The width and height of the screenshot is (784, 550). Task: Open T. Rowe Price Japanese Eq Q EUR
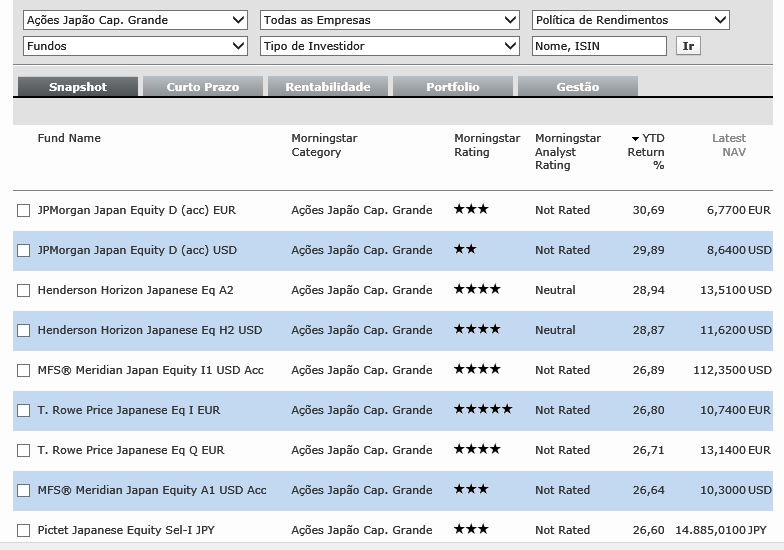point(131,450)
